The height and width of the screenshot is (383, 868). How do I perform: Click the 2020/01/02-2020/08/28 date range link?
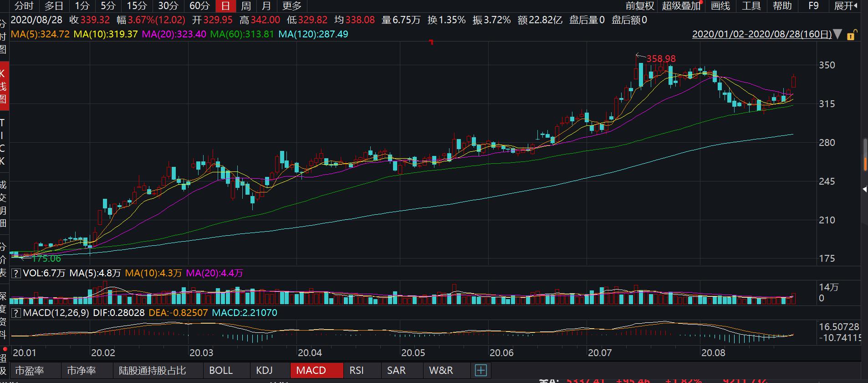point(761,34)
